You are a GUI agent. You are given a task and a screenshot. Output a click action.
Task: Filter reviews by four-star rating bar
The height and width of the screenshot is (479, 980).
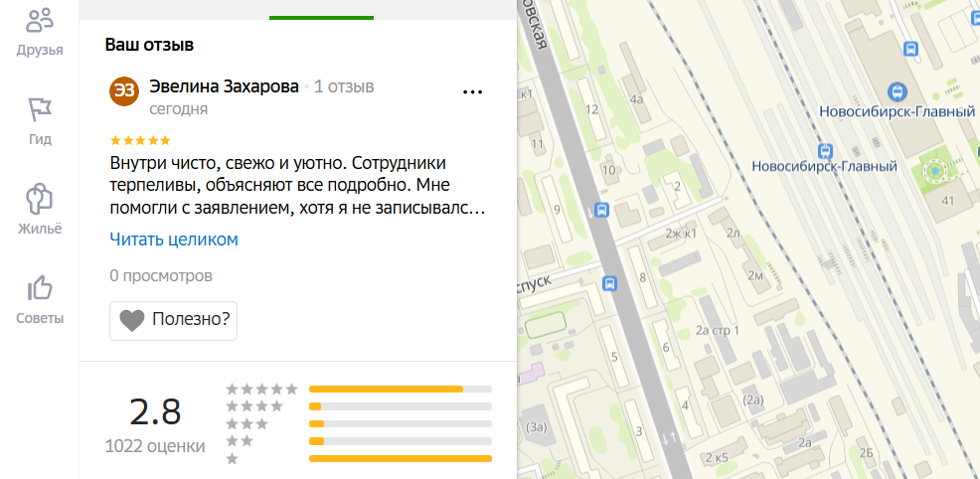pyautogui.click(x=401, y=406)
